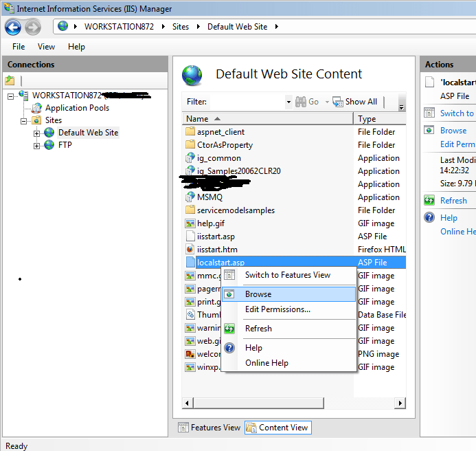This screenshot has width=476, height=451.
Task: Click the Refresh icon in Actions pane
Action: click(429, 200)
